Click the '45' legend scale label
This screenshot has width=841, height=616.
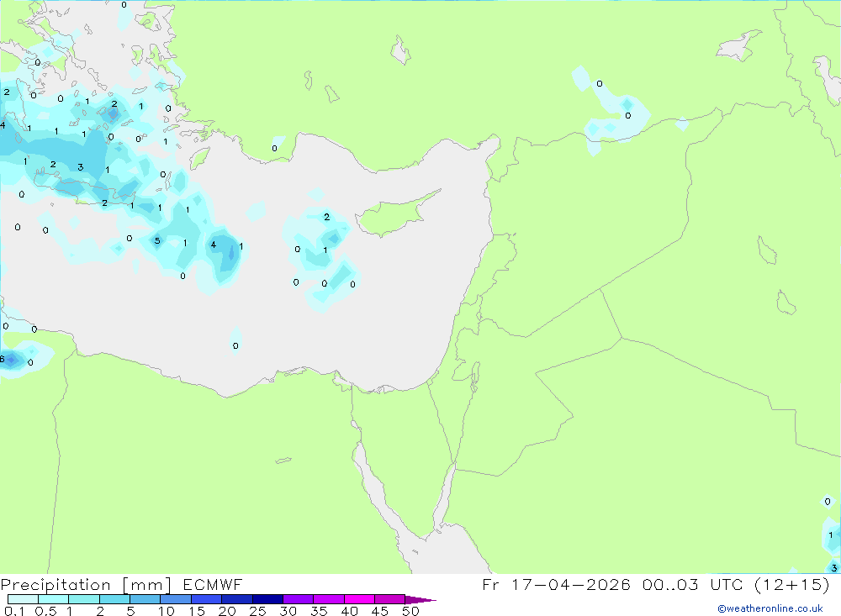click(380, 611)
